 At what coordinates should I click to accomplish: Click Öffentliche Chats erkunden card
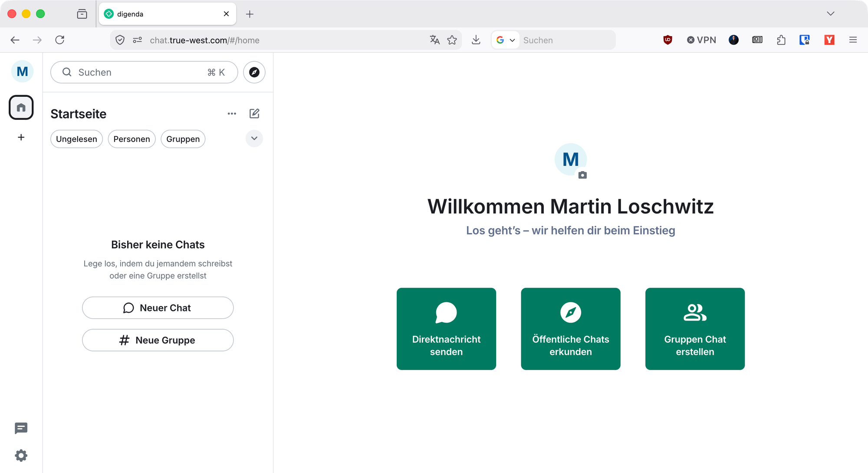[571, 329]
